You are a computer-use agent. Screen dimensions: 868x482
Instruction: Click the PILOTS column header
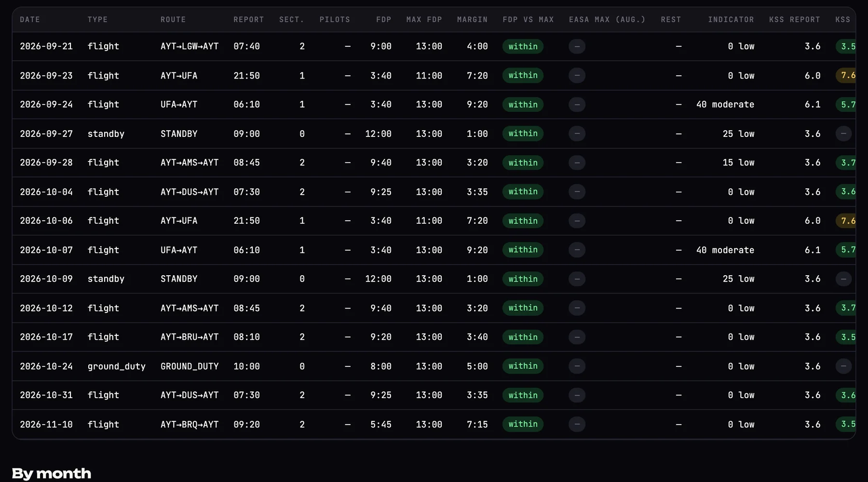click(335, 20)
